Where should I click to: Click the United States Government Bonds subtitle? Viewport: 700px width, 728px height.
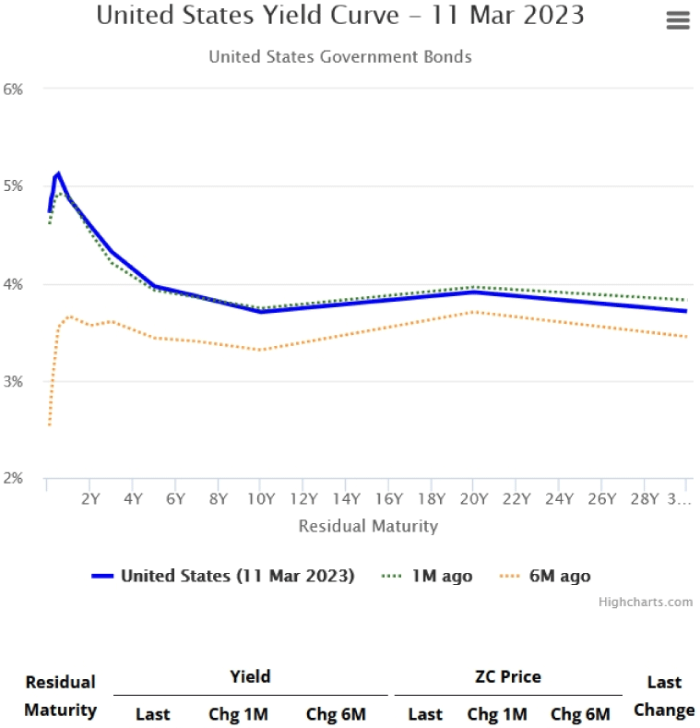[340, 56]
